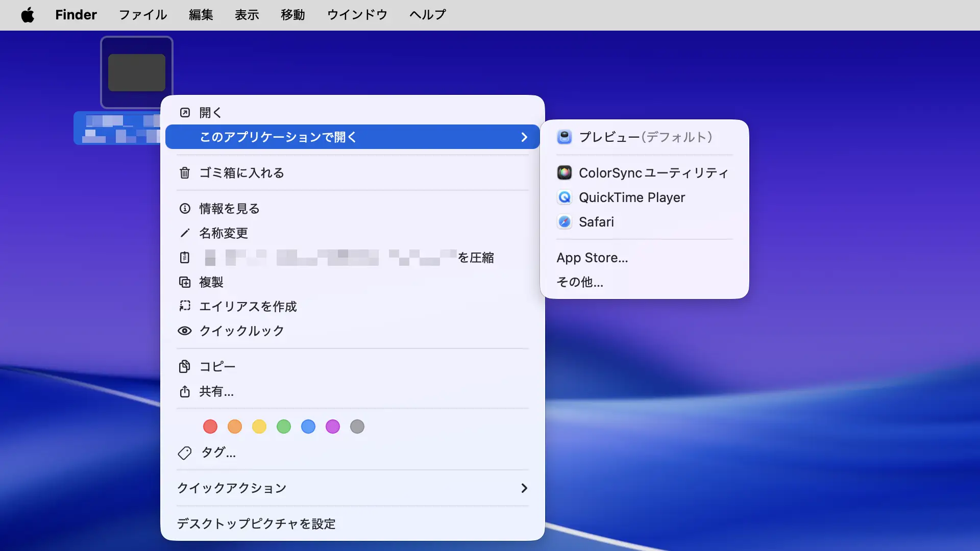Click the duplicate icon beside 複製

184,282
